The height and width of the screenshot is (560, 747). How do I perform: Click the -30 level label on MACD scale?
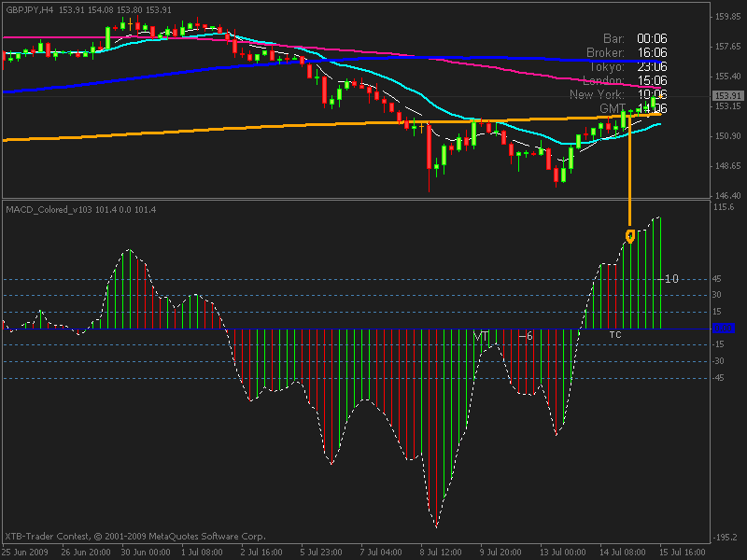coord(718,361)
